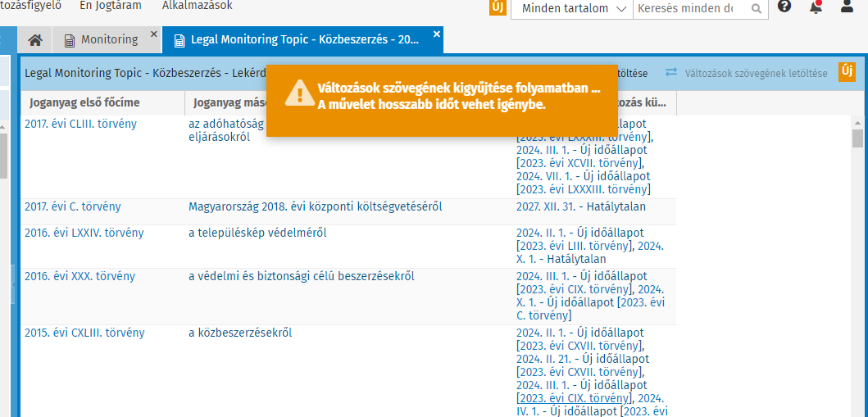
Task: Open the Home tab icon
Action: [34, 40]
